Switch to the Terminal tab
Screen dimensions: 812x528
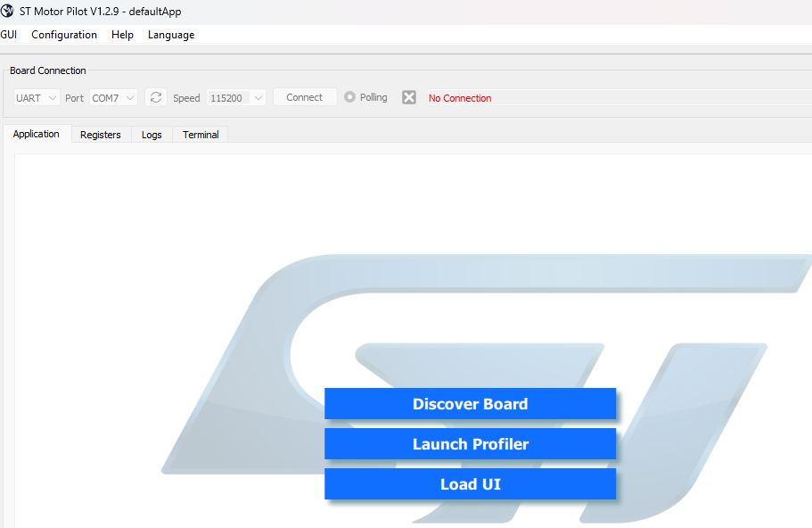click(201, 135)
